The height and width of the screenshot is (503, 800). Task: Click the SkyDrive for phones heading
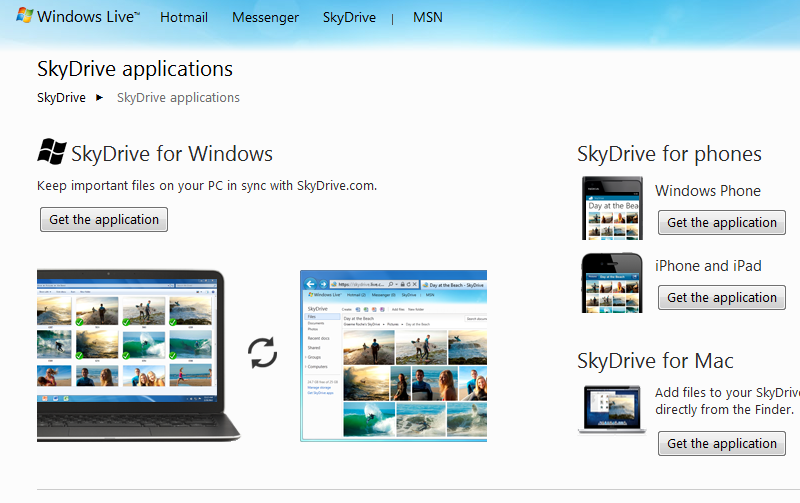pyautogui.click(x=669, y=154)
